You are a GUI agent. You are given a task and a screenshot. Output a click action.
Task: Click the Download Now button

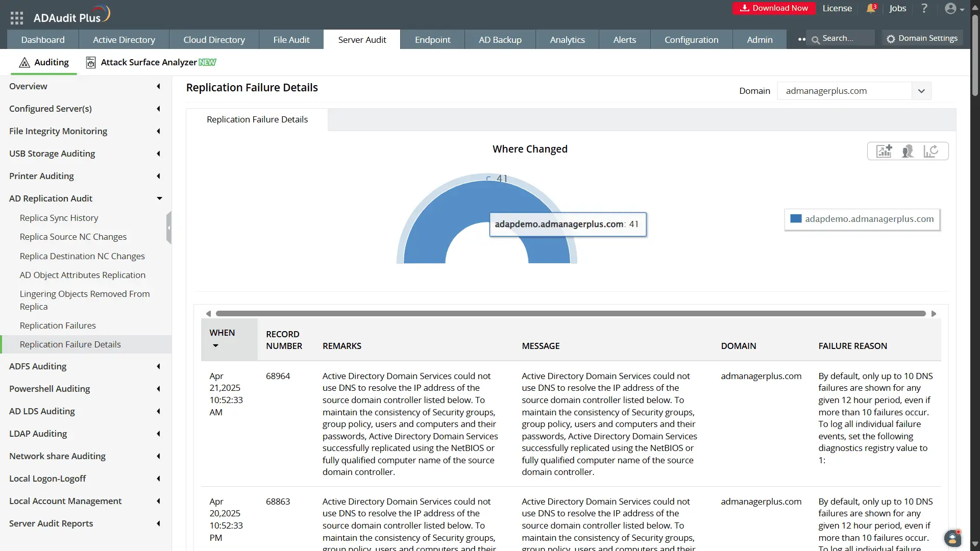coord(773,8)
